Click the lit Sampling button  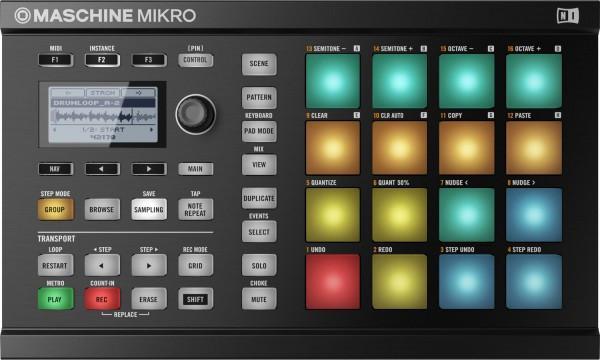149,210
